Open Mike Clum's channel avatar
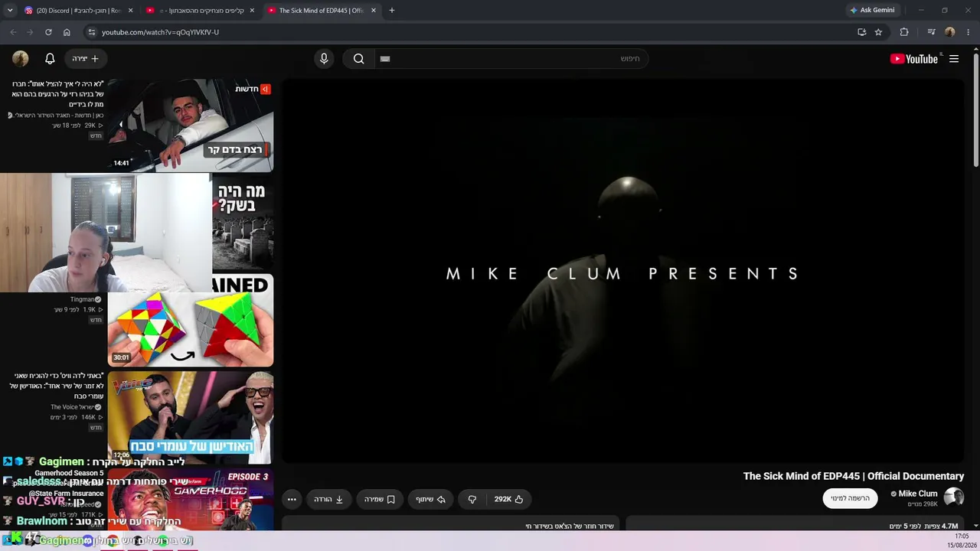The width and height of the screenshot is (980, 551). pyautogui.click(x=954, y=497)
